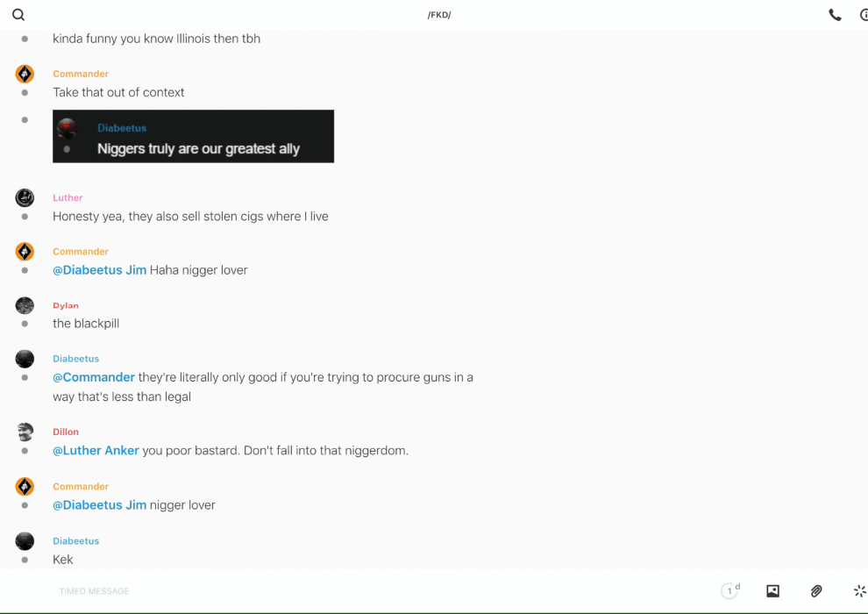The width and height of the screenshot is (868, 614).
Task: Open search with the magnifier icon
Action: [x=18, y=15]
